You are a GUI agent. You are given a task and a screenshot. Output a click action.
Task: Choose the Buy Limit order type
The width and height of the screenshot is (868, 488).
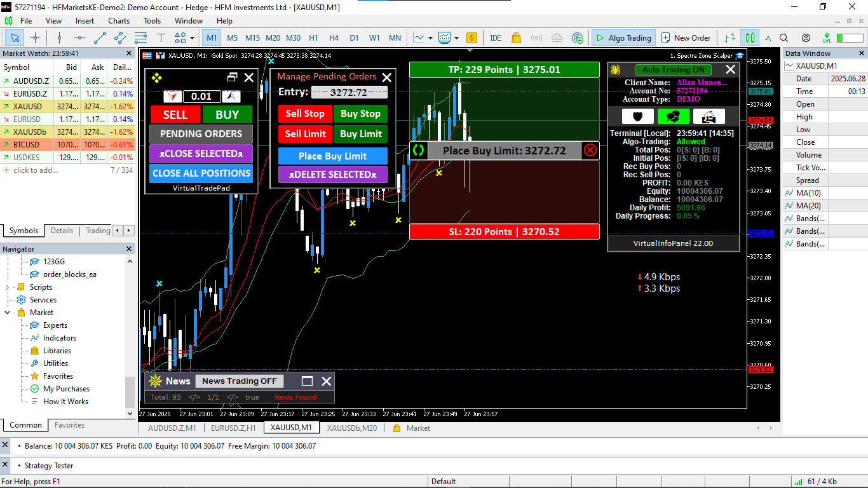[x=361, y=134]
